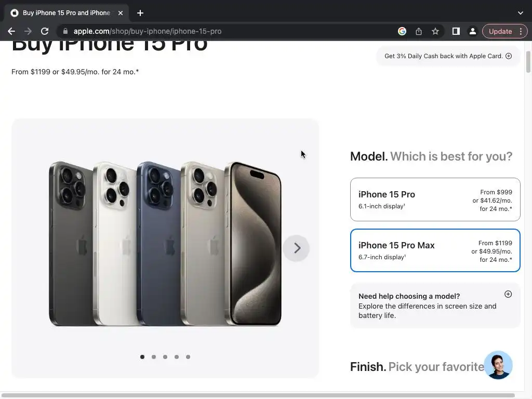Bookmark this page with the star icon

[435, 31]
